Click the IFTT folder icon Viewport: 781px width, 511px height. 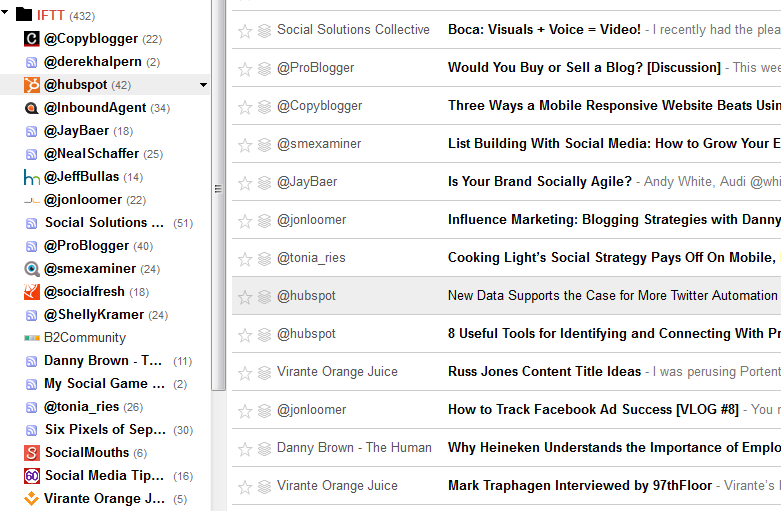pyautogui.click(x=23, y=14)
